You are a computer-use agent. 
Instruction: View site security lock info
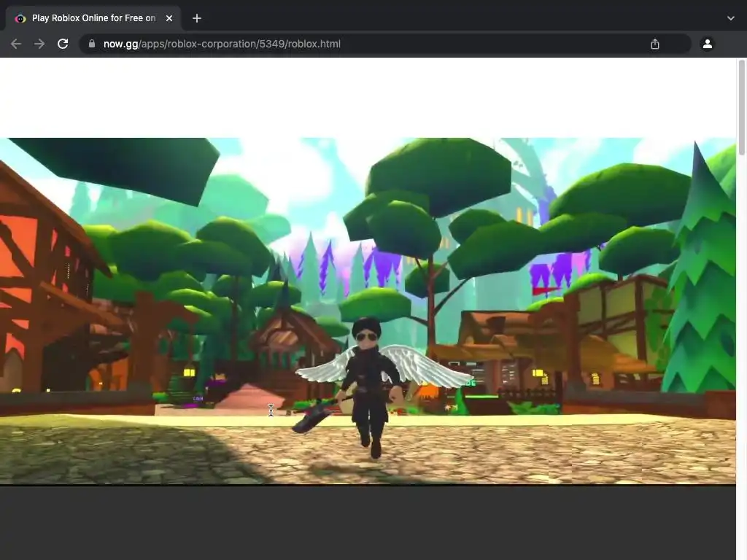pos(92,44)
